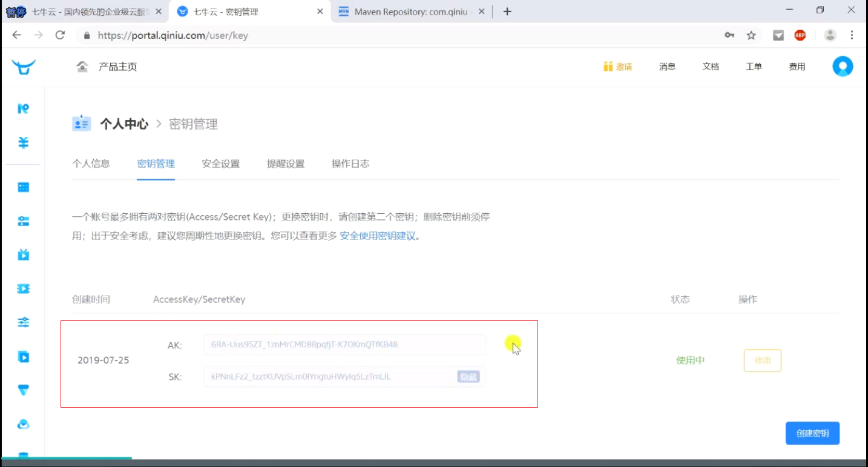Viewport: 868px width, 467px height.
Task: Bookmark page with star icon
Action: pyautogui.click(x=751, y=35)
